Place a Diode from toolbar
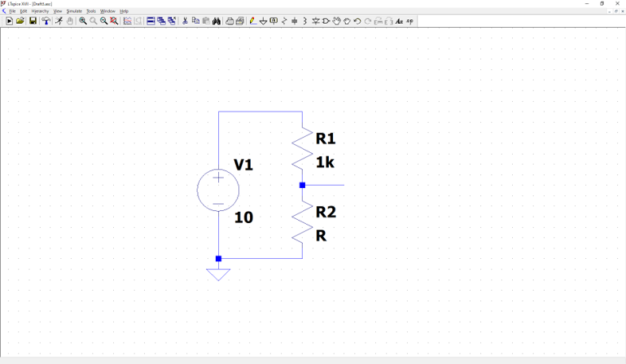Screen dimensions: 626x364 coord(315,22)
